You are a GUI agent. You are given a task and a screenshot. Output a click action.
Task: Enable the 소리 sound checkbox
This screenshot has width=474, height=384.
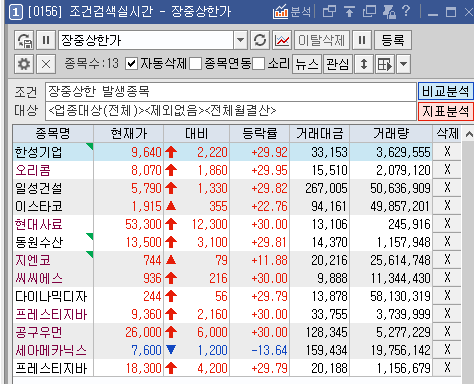[259, 64]
